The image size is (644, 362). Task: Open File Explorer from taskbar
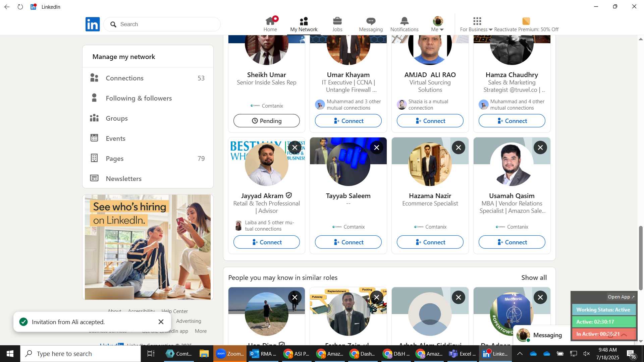pyautogui.click(x=204, y=354)
